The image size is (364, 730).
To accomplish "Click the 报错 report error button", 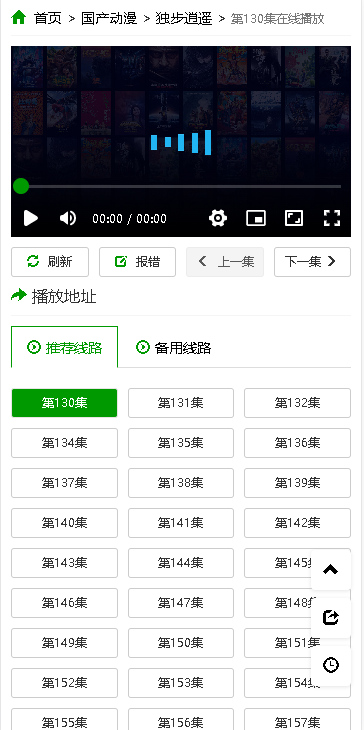I will (x=137, y=262).
